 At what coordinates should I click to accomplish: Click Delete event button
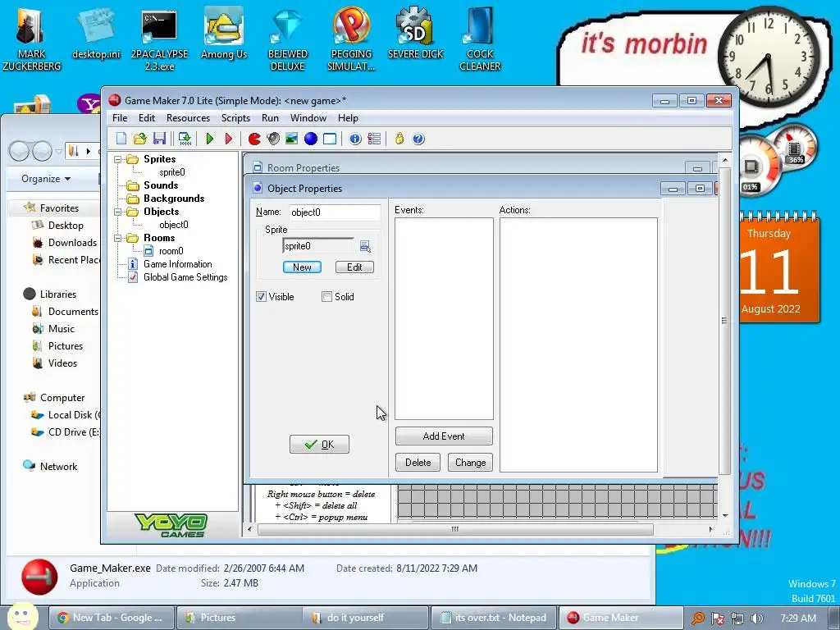click(x=418, y=463)
